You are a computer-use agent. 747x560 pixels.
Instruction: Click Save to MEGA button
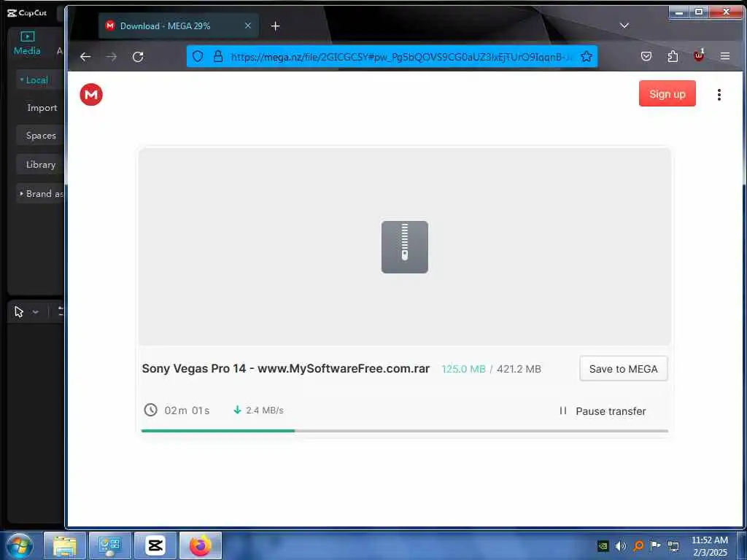623,368
